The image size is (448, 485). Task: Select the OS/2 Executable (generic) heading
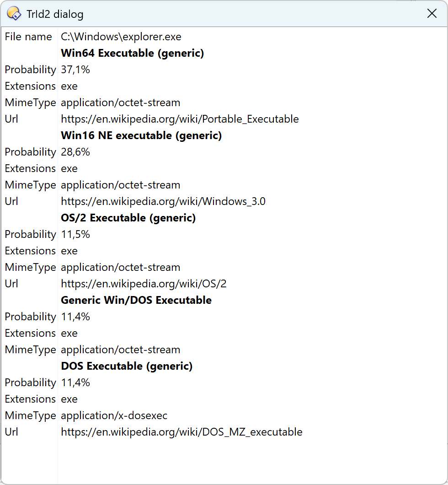[x=128, y=218]
